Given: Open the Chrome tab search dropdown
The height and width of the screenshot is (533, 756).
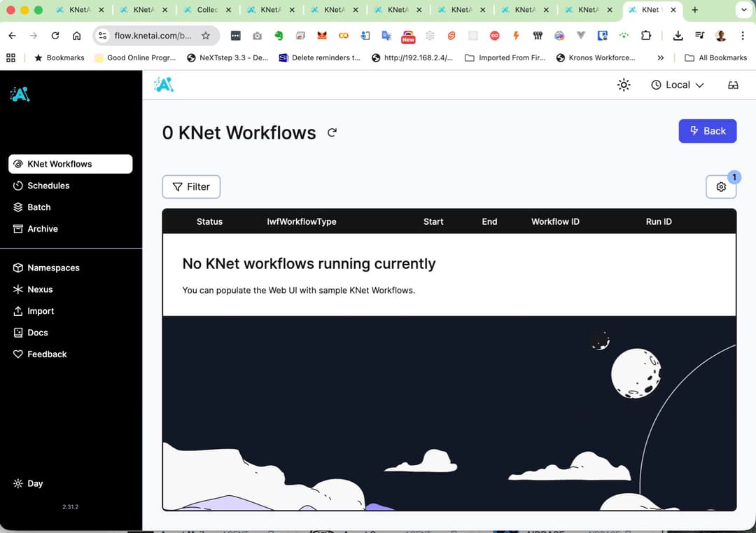Looking at the screenshot, I should [x=743, y=10].
